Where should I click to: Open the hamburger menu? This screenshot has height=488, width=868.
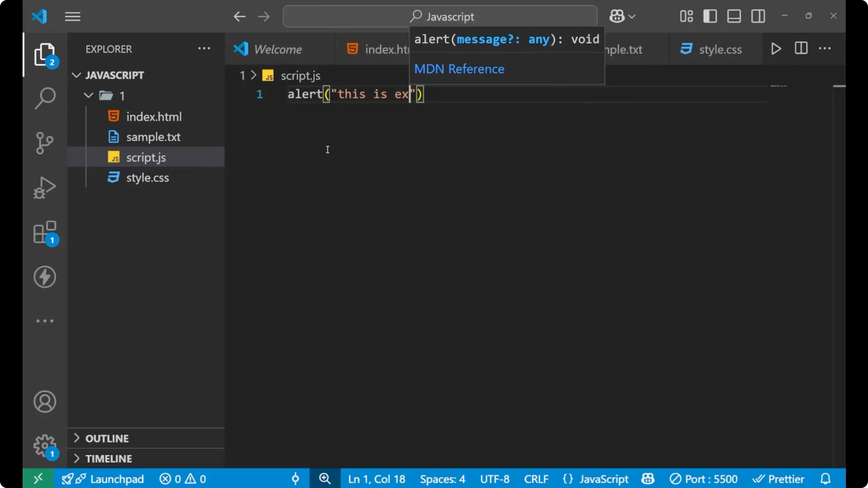tap(72, 16)
